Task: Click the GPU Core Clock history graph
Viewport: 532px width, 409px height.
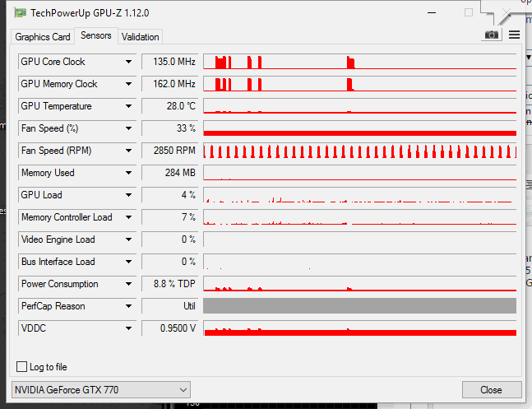Action: pyautogui.click(x=359, y=62)
